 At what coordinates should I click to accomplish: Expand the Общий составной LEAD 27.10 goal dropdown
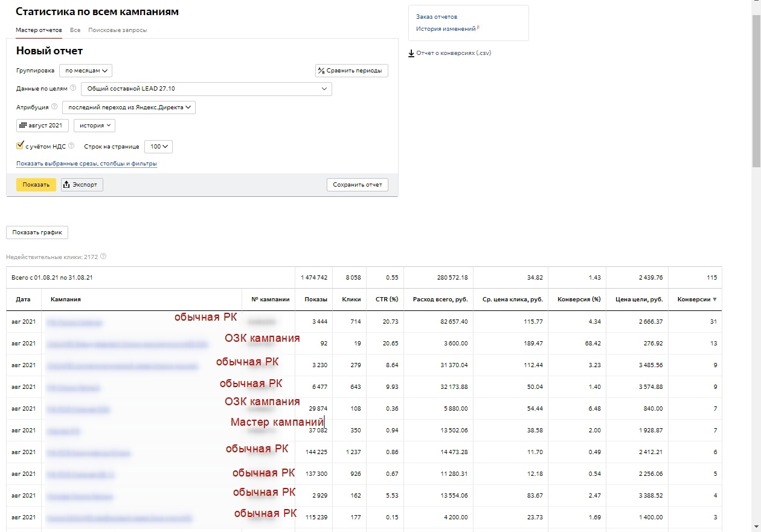[206, 89]
